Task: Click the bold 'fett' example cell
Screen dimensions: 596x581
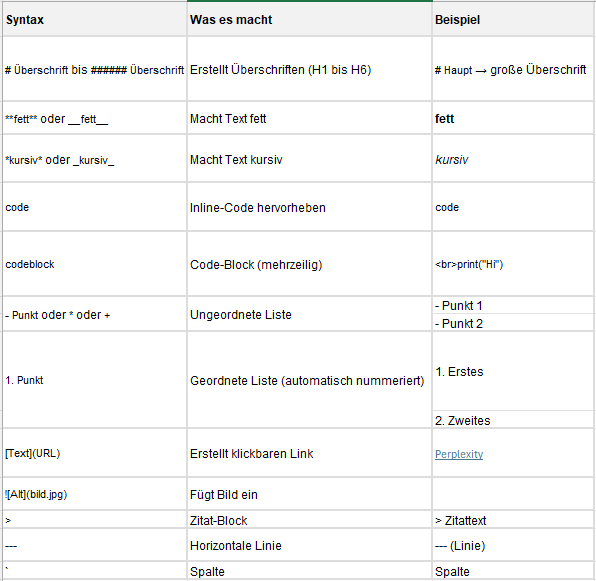Action: coord(514,118)
